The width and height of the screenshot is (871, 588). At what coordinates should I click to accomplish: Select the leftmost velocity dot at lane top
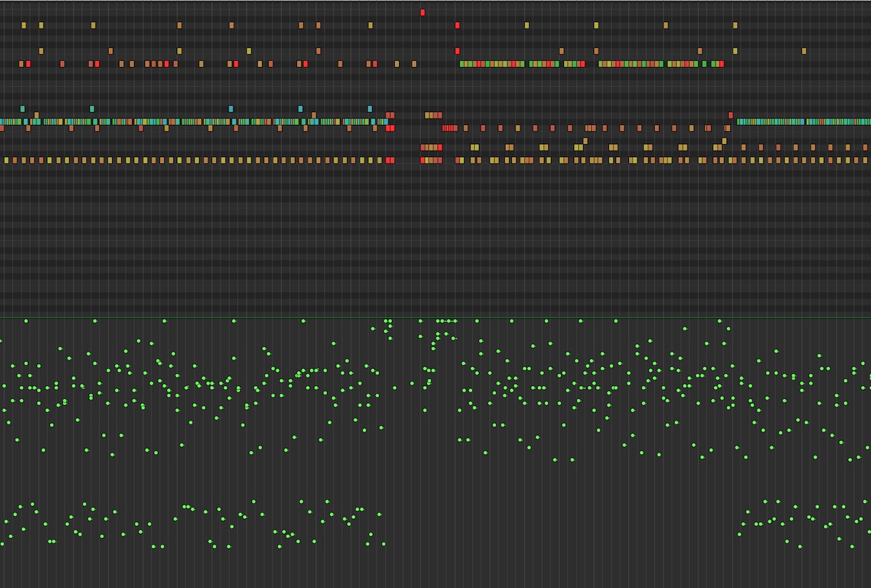26,321
